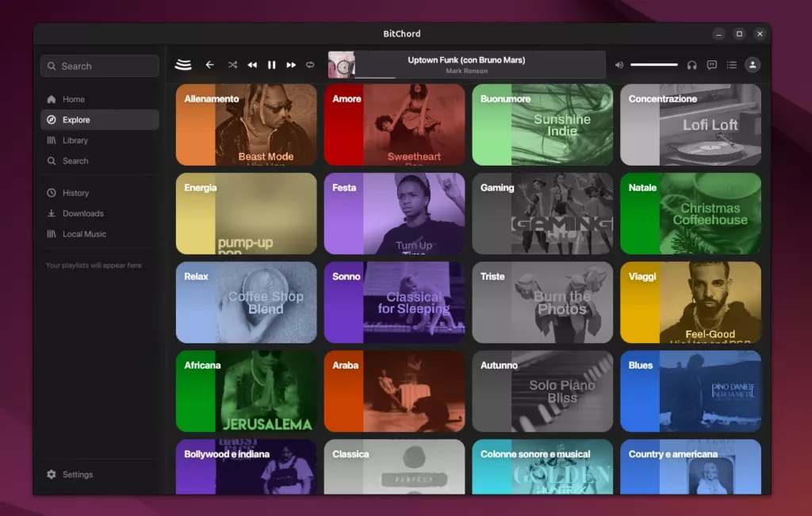
Task: Go back with the left arrow
Action: click(x=209, y=65)
